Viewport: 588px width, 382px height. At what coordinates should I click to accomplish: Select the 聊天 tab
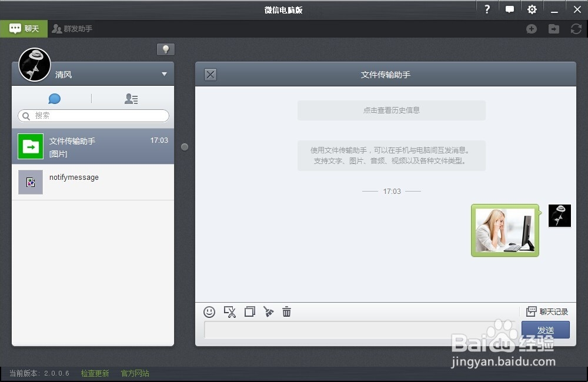(24, 28)
